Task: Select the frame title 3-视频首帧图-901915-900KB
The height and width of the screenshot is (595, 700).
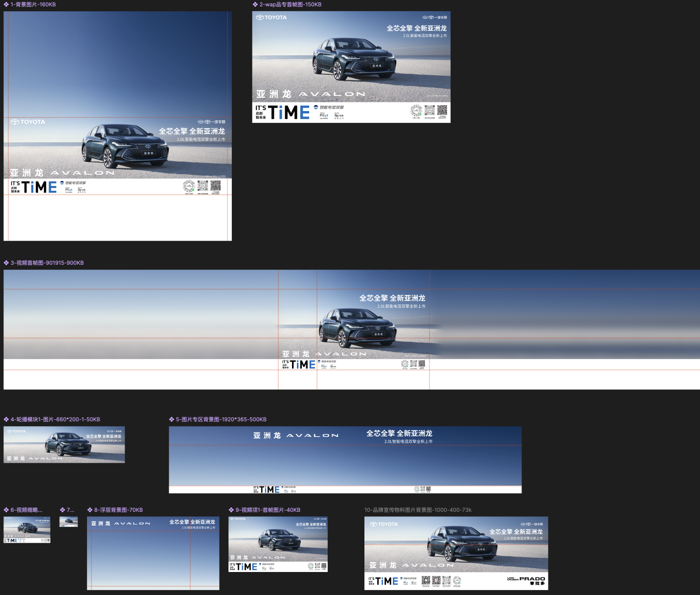Action: pos(47,263)
